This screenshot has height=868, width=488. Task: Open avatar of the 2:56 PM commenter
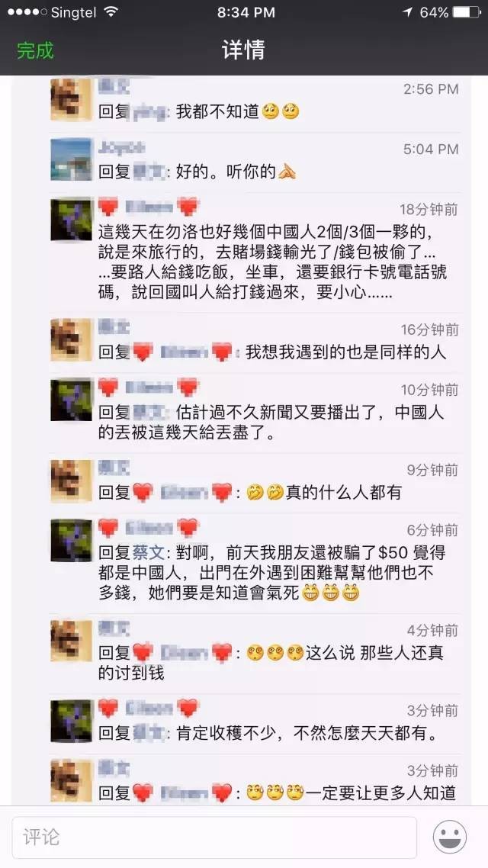[71, 99]
